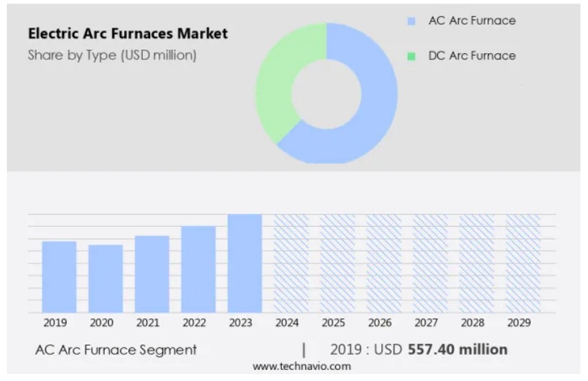Click the 2021 solid blue bar
Image resolution: width=588 pixels, height=381 pixels.
pyautogui.click(x=152, y=274)
